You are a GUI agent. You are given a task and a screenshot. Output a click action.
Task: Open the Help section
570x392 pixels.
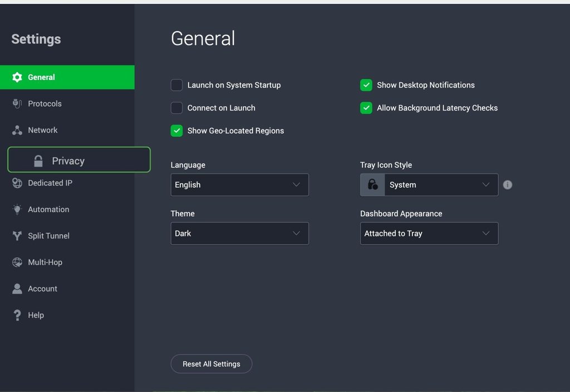67,315
